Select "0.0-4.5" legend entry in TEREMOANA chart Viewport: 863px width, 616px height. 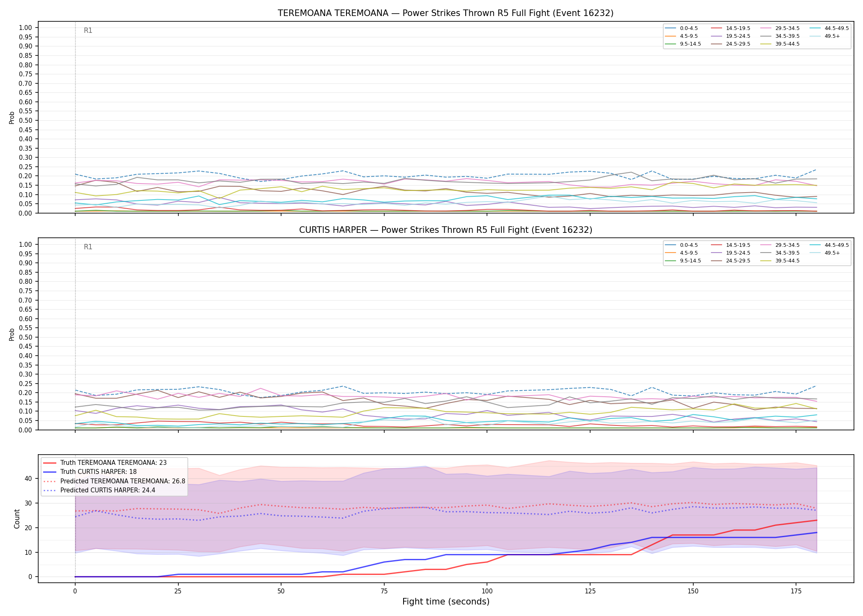click(681, 28)
